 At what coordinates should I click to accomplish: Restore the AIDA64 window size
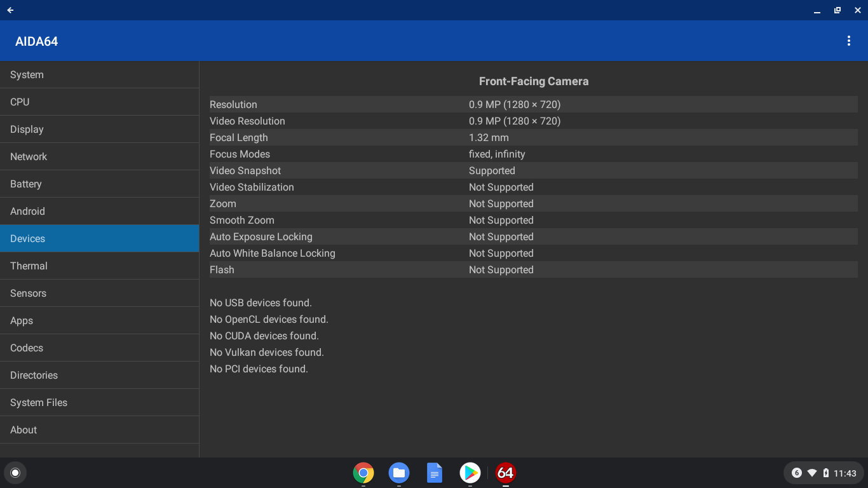point(837,10)
